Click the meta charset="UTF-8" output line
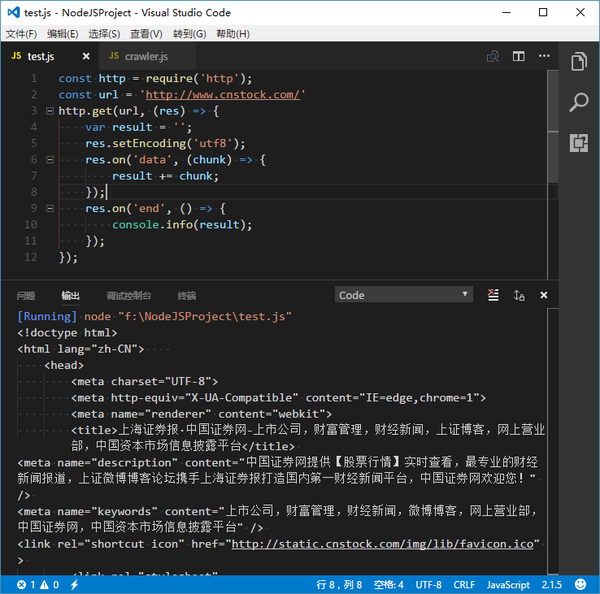The width and height of the screenshot is (600, 594). coord(145,382)
